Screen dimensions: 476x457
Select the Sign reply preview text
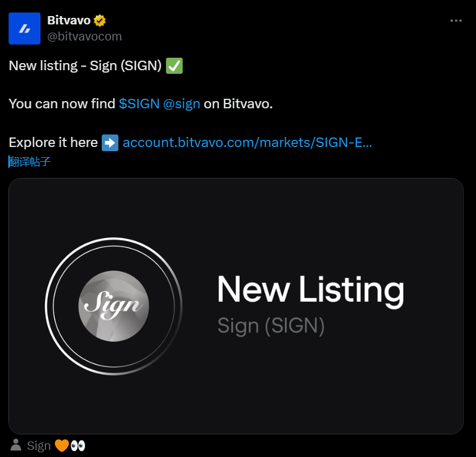(38, 445)
